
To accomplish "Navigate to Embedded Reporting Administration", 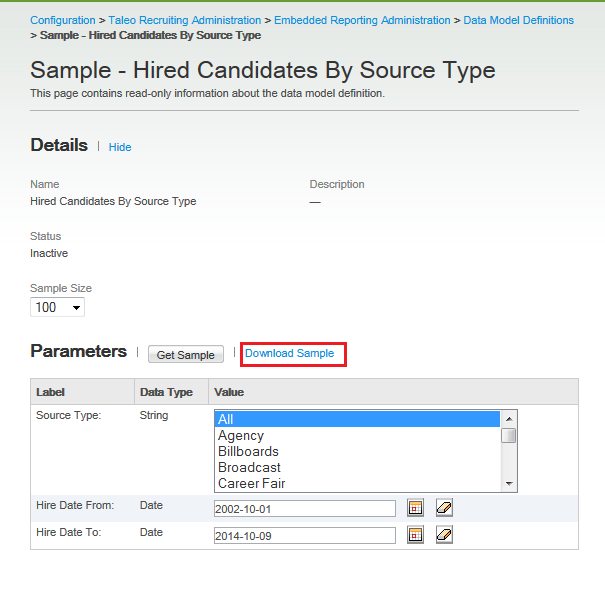I will [362, 20].
